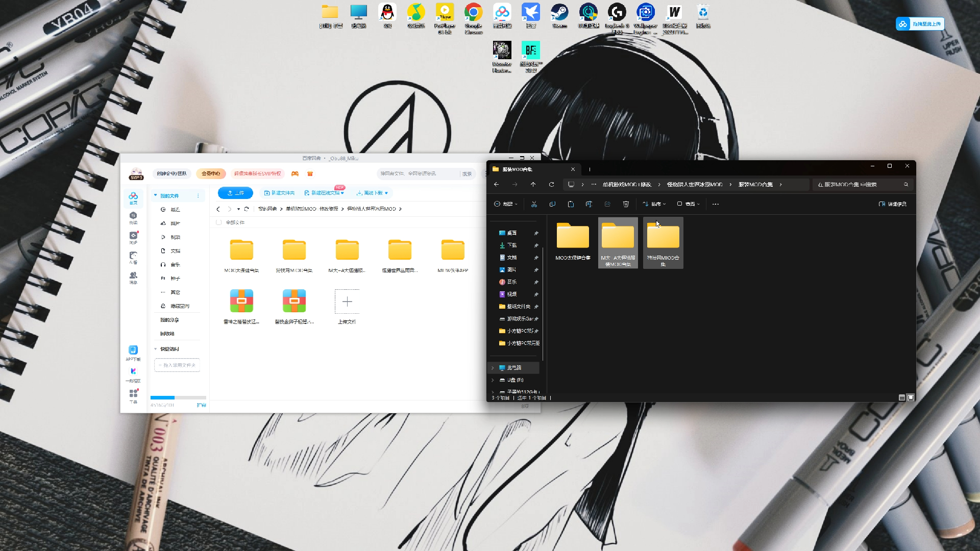The image size is (980, 551).
Task: Switch Explorer to large icons view
Action: (x=911, y=397)
